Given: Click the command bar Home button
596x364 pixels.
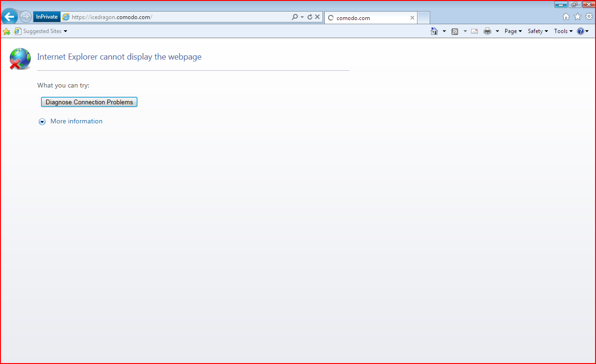Looking at the screenshot, I should (x=434, y=31).
